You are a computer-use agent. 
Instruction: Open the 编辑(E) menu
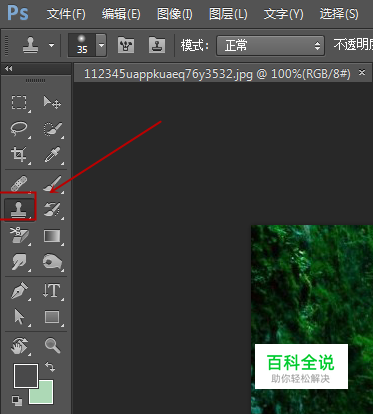[x=121, y=14]
